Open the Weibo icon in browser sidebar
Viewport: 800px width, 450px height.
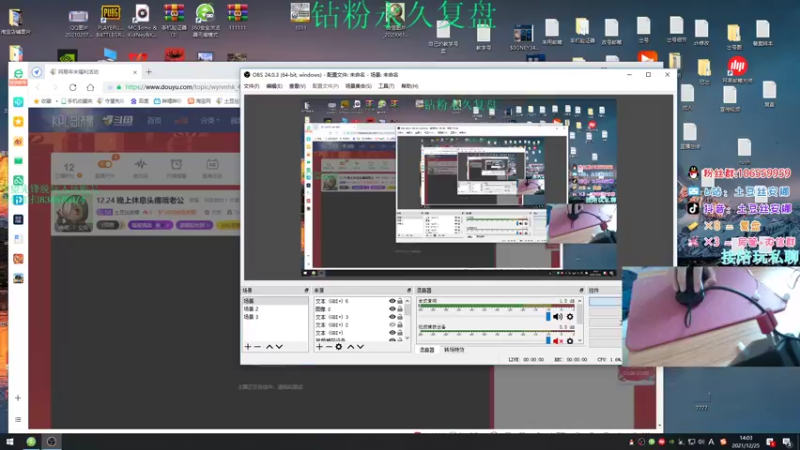pos(18,141)
